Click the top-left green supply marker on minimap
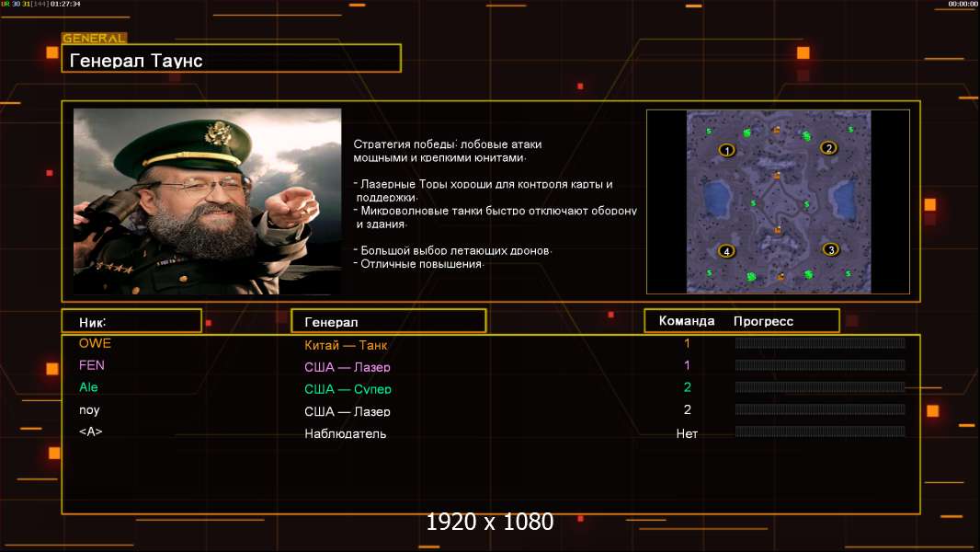The image size is (980, 552). coord(746,133)
